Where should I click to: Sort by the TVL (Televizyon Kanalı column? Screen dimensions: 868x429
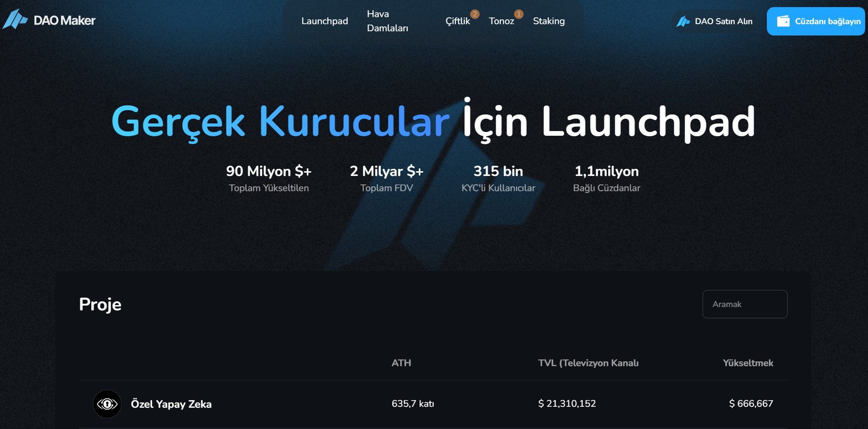click(x=588, y=363)
